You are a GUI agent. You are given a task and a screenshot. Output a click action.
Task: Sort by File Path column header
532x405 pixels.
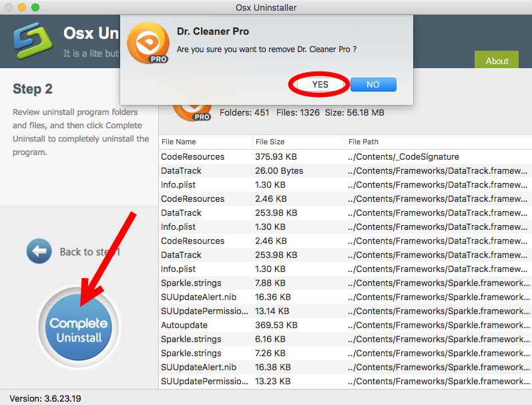[x=439, y=142]
